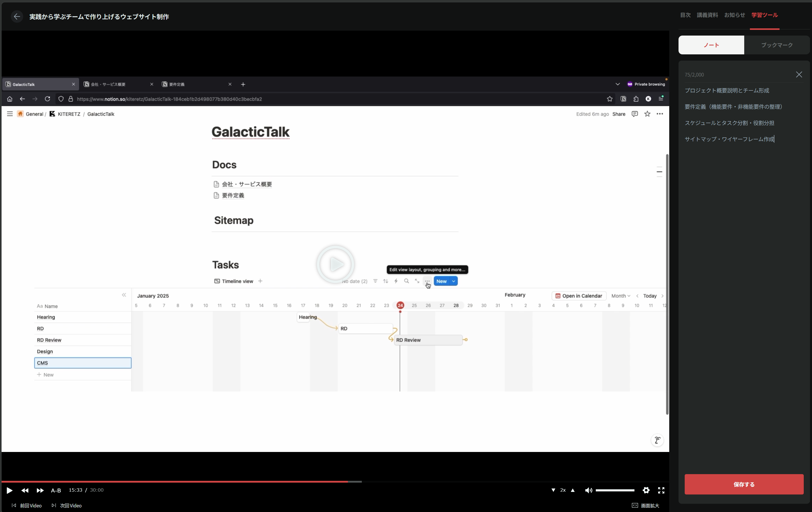
Task: Switch to the ノート tab
Action: 711,45
